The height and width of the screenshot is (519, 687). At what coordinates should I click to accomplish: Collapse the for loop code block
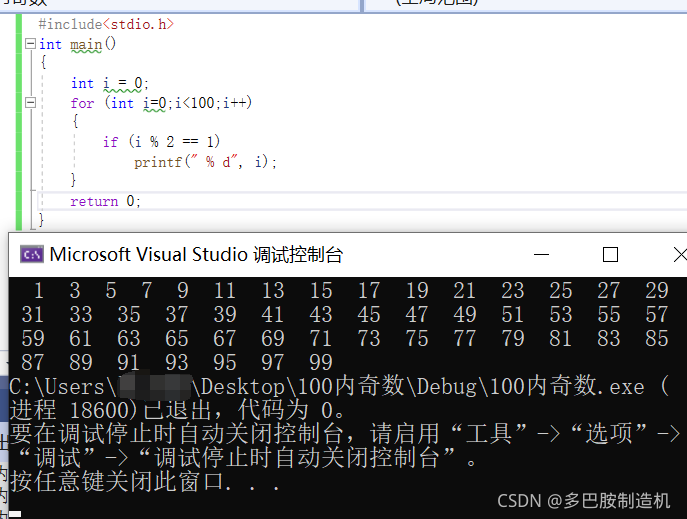(x=30, y=102)
